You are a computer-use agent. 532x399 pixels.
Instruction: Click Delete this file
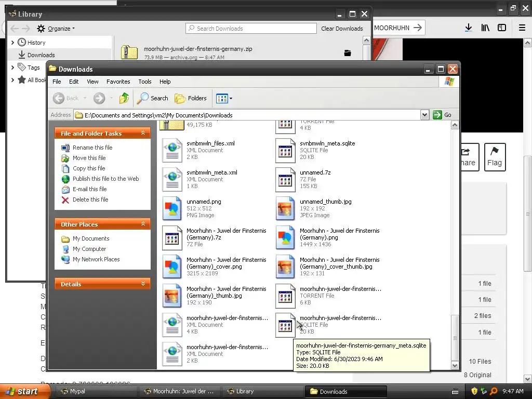(90, 199)
